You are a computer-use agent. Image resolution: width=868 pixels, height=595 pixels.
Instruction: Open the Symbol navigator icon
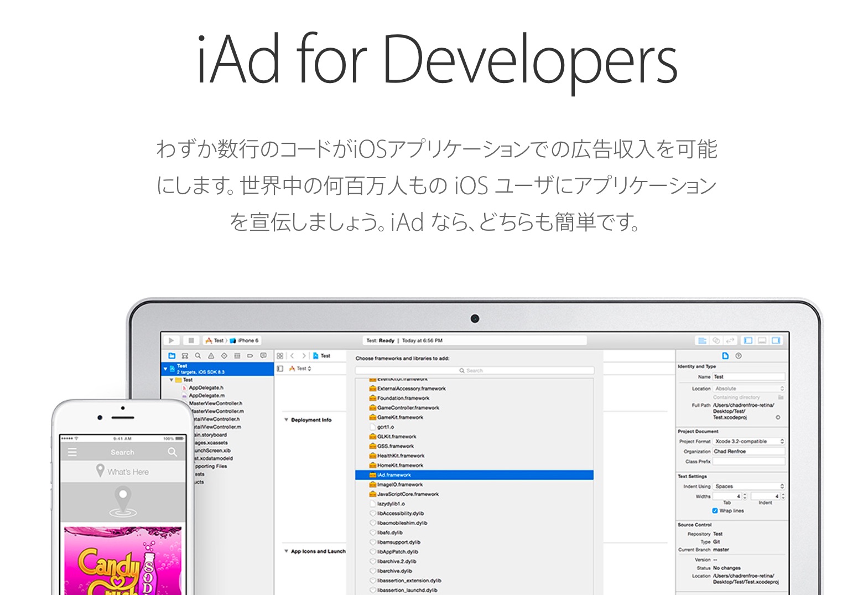pyautogui.click(x=185, y=356)
